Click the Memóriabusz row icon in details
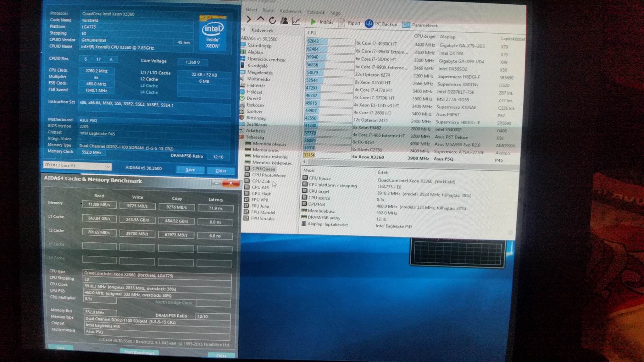This screenshot has width=644, height=362. point(304,211)
